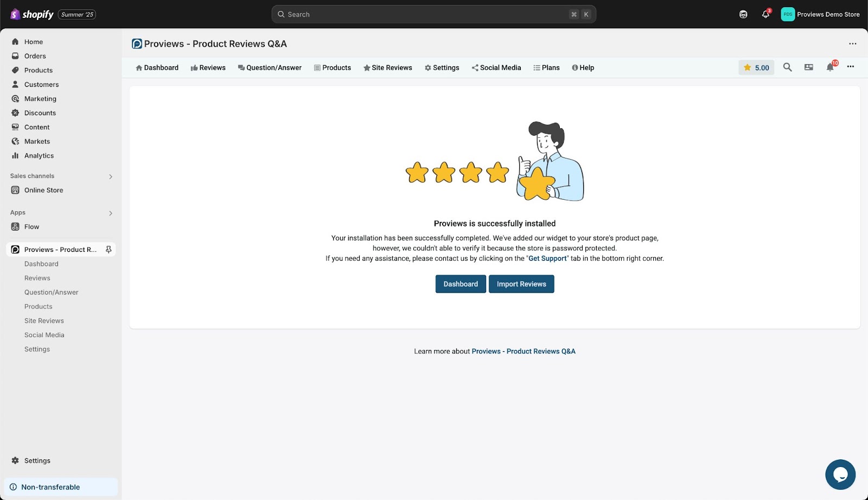The width and height of the screenshot is (868, 500).
Task: Open Question/Answer tab in toolbar
Action: coord(270,68)
